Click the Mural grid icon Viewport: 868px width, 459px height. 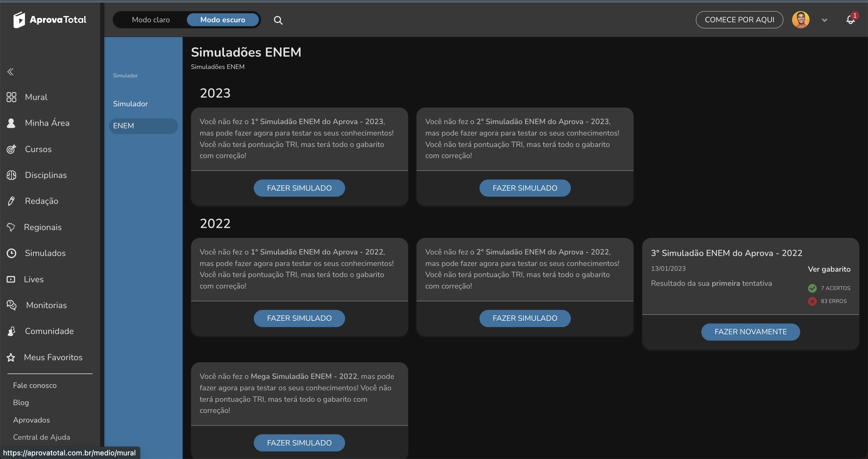coord(11,97)
